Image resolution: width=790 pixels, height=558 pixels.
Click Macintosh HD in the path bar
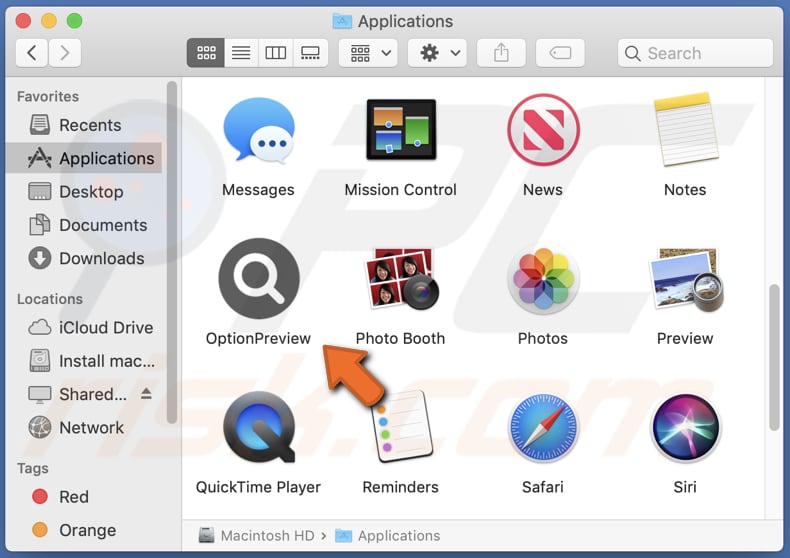[x=257, y=535]
